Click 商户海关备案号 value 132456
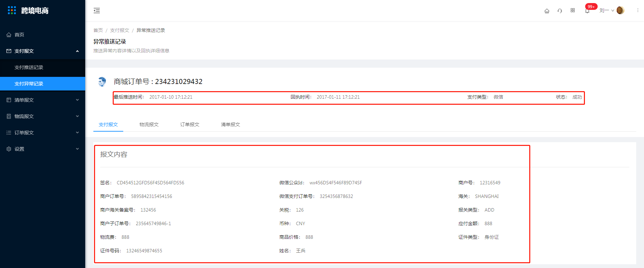Image resolution: width=644 pixels, height=268 pixels. [x=148, y=210]
